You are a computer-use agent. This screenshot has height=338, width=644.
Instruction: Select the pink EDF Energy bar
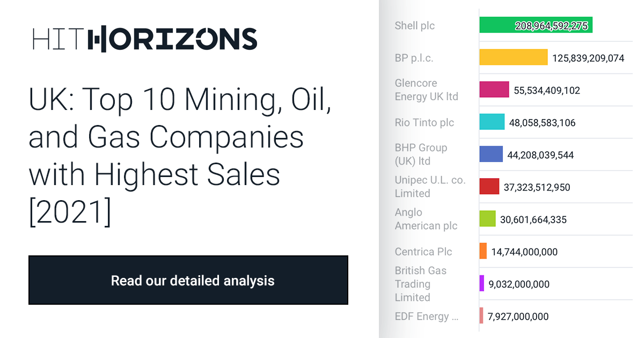click(481, 315)
